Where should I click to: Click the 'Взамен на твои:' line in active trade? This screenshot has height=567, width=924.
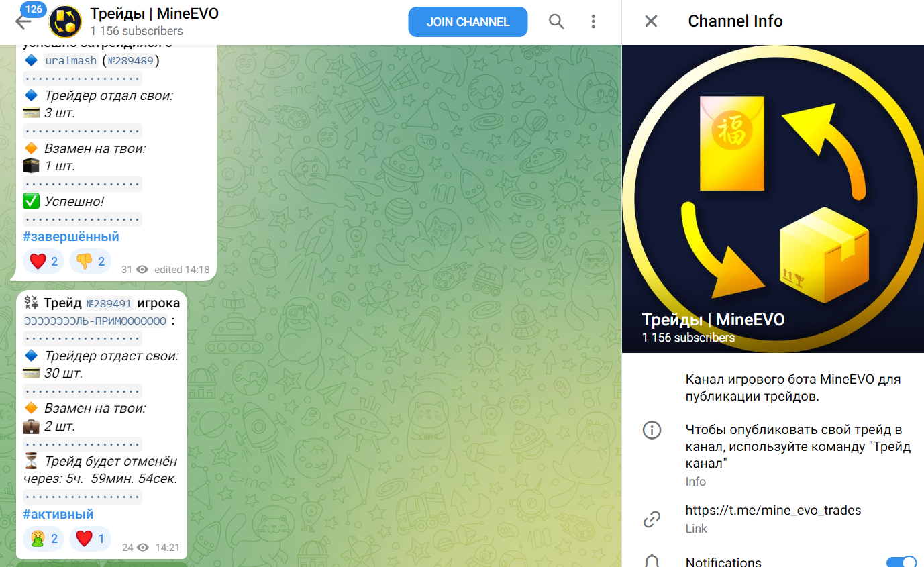pos(95,408)
